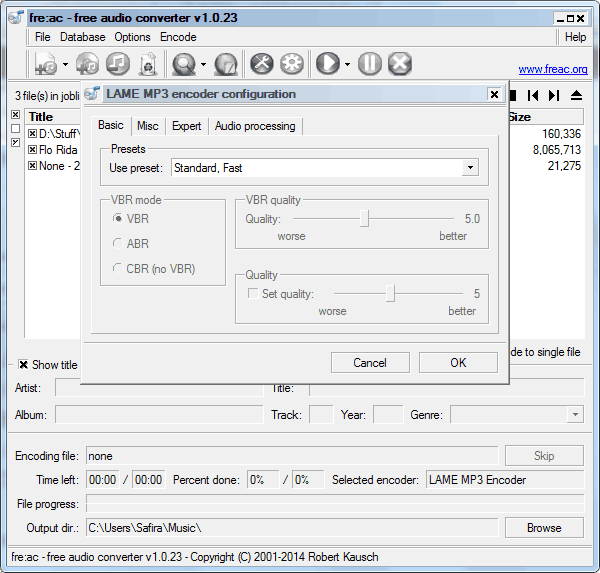Open the dropdown arrow beside the magnifier icon
Screen dimensions: 600x573
204,64
